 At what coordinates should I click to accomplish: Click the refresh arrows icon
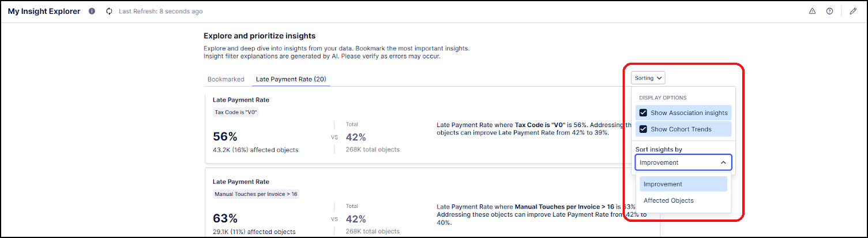(109, 11)
